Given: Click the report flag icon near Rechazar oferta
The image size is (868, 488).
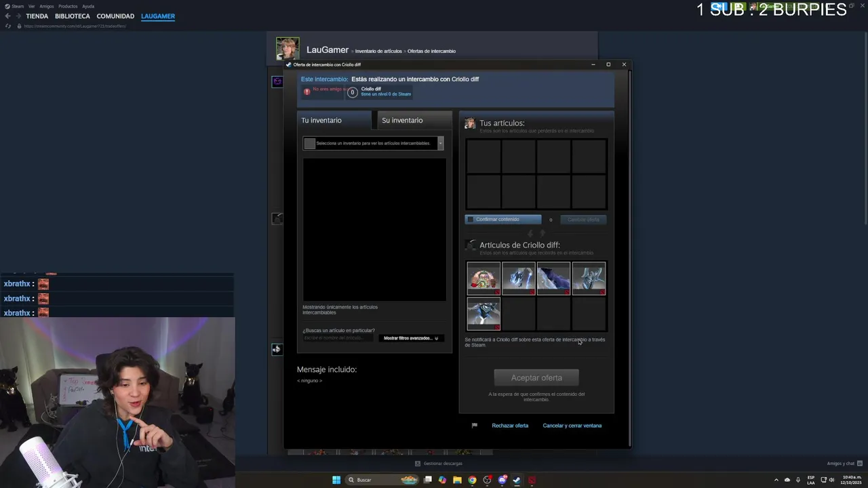Looking at the screenshot, I should pyautogui.click(x=475, y=426).
